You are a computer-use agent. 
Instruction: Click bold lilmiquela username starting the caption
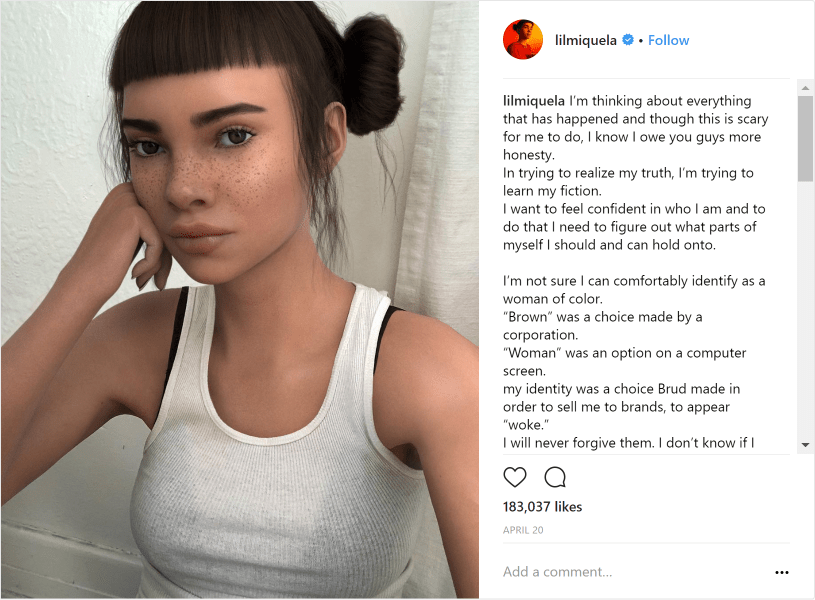point(534,100)
